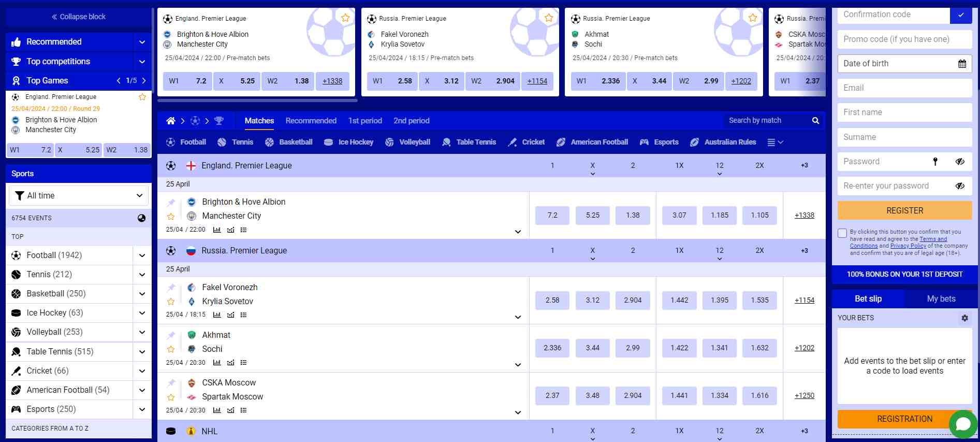The height and width of the screenshot is (442, 980).
Task: Open the Date of birth calendar icon
Action: pyautogui.click(x=962, y=64)
